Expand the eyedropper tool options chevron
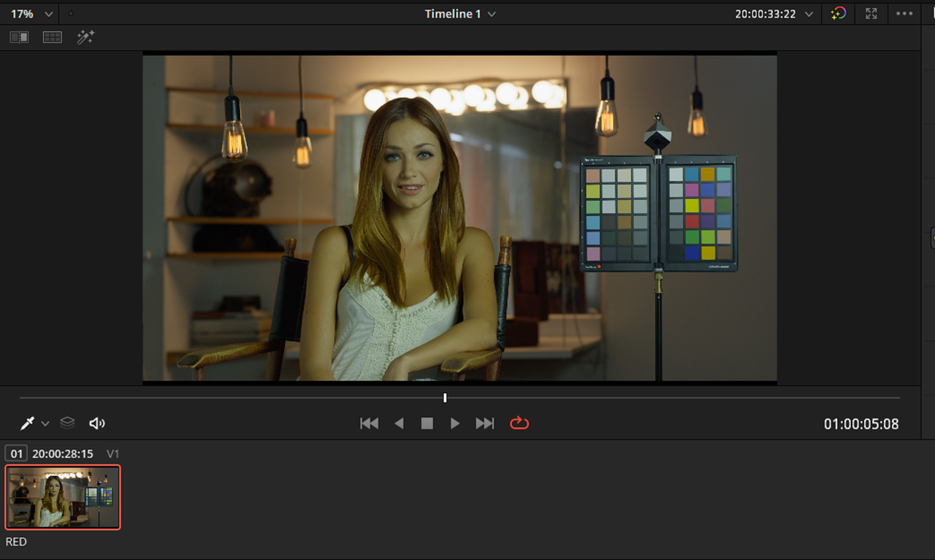The height and width of the screenshot is (560, 935). [x=45, y=424]
